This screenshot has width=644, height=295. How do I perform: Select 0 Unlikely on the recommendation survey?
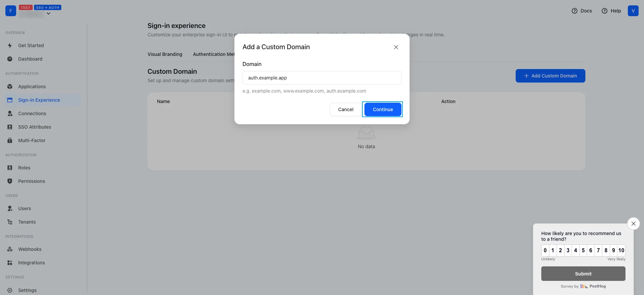click(x=545, y=251)
